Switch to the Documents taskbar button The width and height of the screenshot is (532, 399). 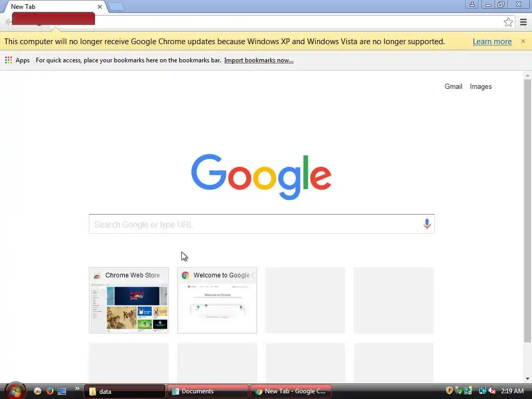point(208,391)
